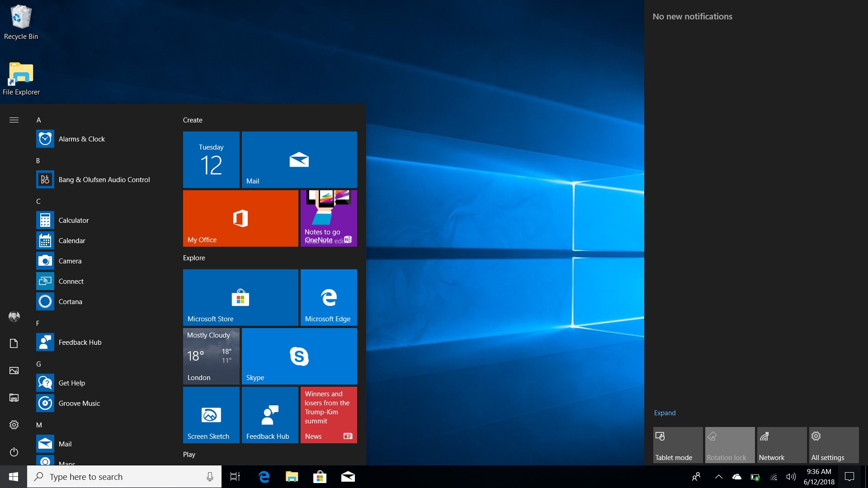The width and height of the screenshot is (868, 488).
Task: Open Mail in the app list
Action: 102,444
